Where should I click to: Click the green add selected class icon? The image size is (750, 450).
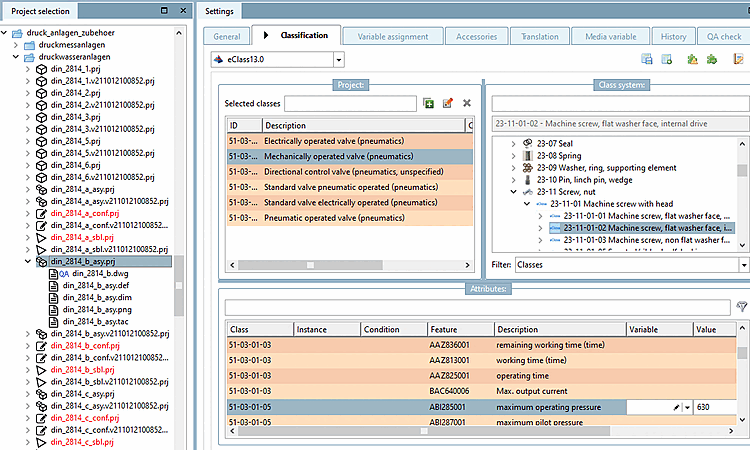429,104
